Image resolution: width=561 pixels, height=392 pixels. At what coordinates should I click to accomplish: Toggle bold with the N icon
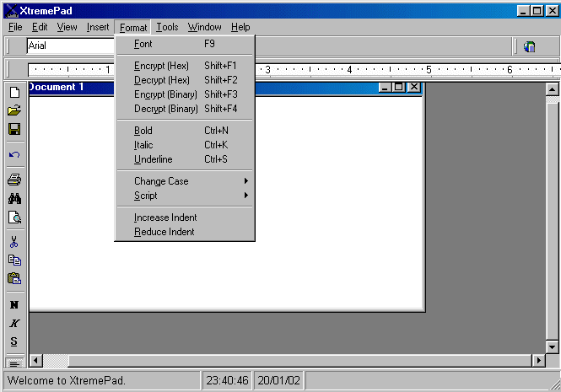(x=14, y=304)
